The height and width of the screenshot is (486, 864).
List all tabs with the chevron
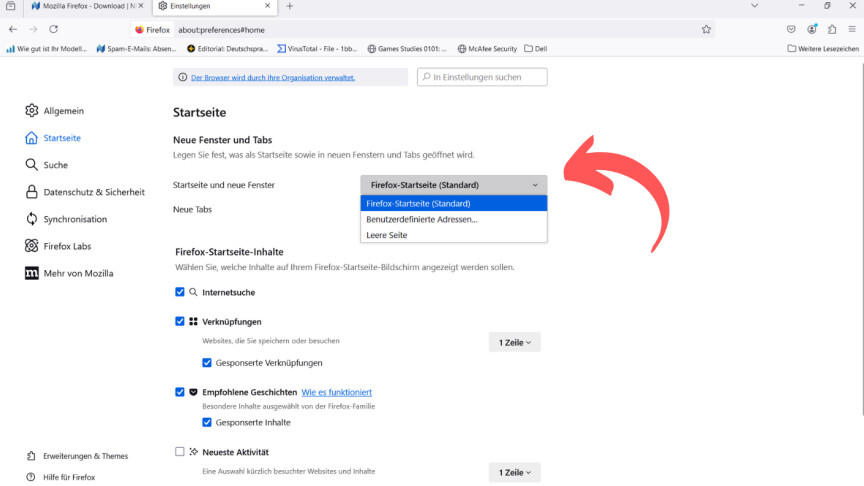coord(755,6)
